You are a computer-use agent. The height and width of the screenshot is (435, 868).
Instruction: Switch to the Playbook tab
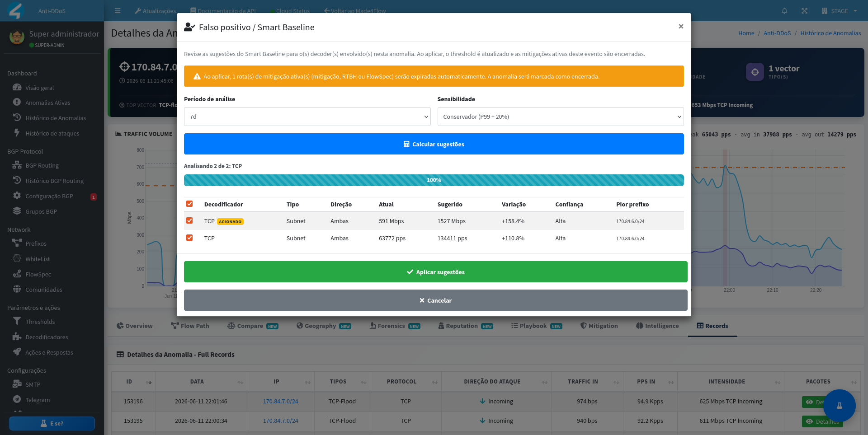(x=537, y=326)
